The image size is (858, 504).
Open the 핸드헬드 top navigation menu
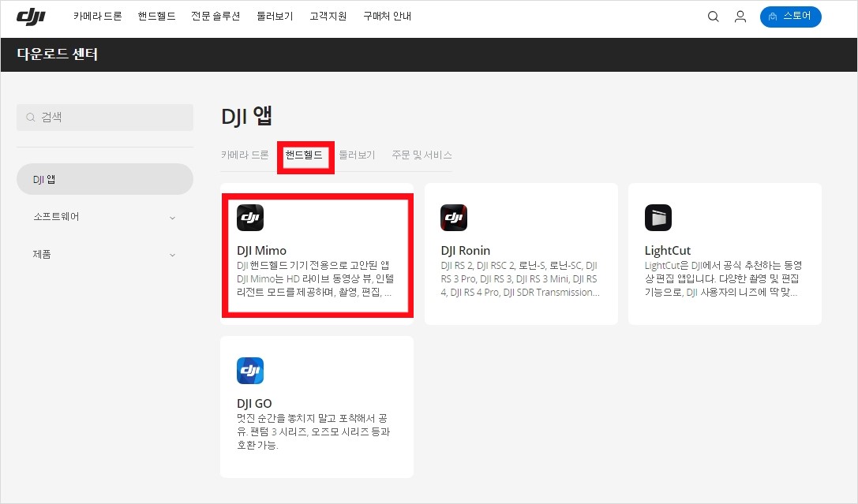[x=156, y=17]
